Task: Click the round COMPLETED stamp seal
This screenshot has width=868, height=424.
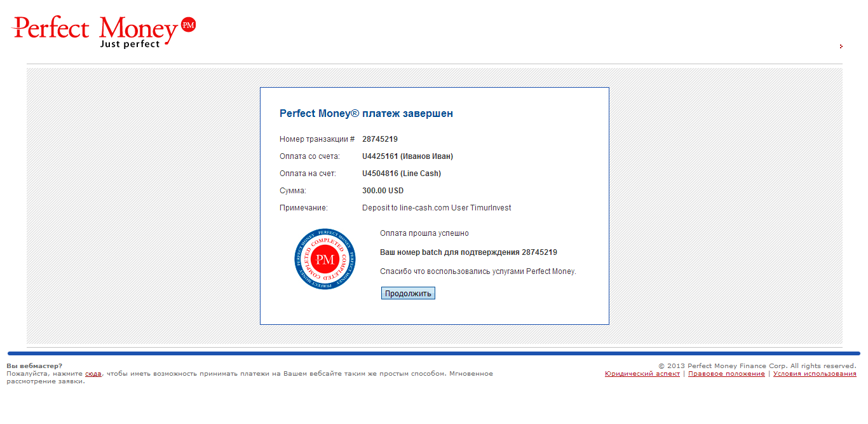Action: [325, 259]
